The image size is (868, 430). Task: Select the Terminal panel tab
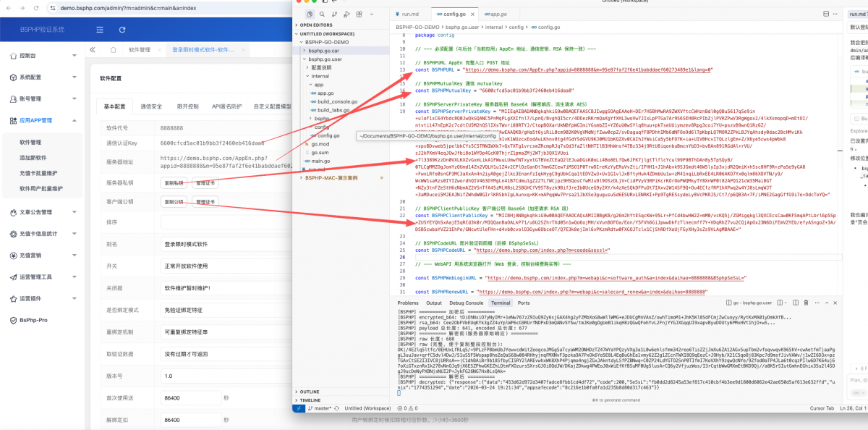tap(500, 303)
